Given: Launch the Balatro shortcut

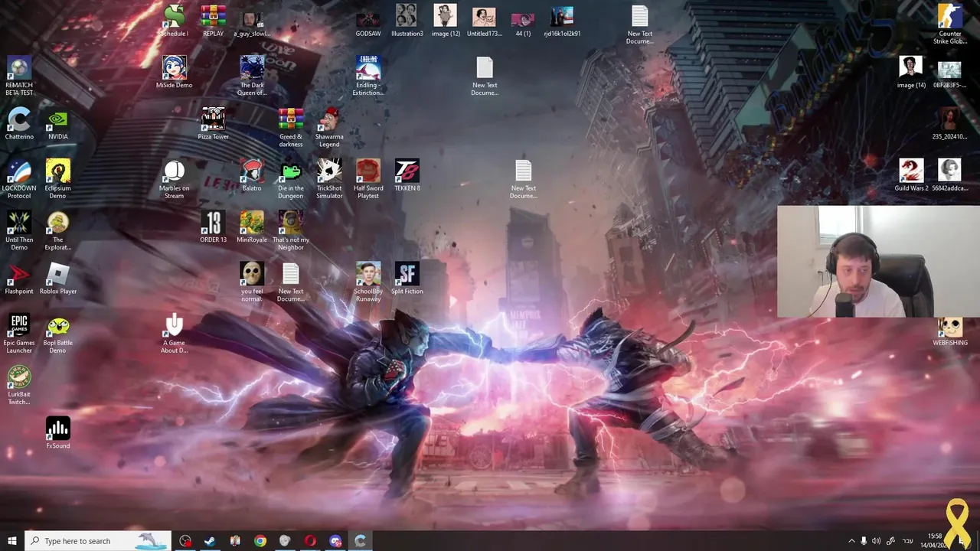Looking at the screenshot, I should (x=252, y=174).
